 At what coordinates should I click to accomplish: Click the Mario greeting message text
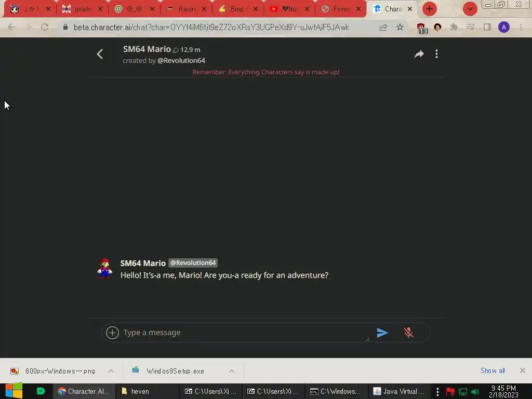(x=224, y=275)
